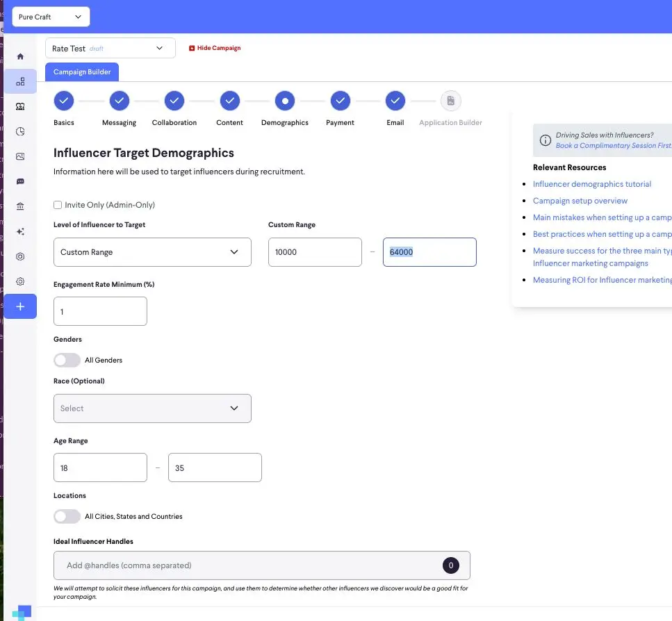Click the info circle icon in banner

point(545,140)
